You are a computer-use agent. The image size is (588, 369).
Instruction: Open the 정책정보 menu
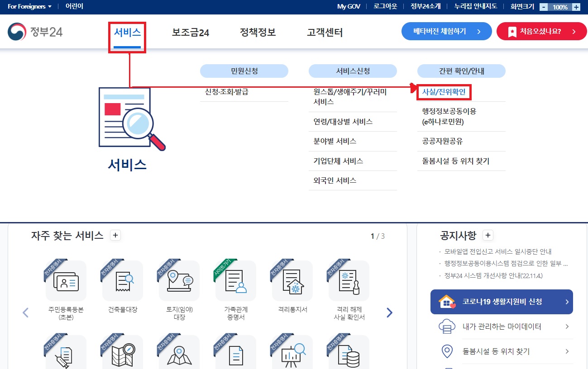click(x=257, y=32)
